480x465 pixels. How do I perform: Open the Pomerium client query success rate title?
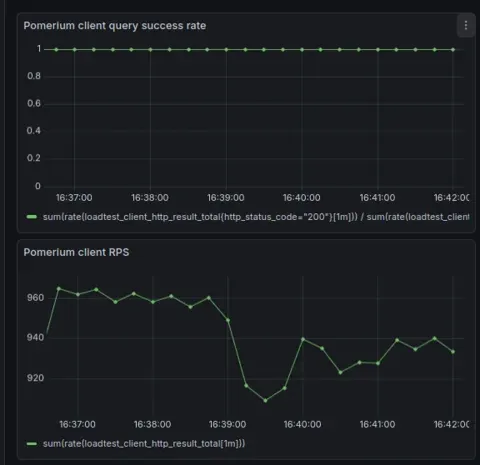[115, 26]
